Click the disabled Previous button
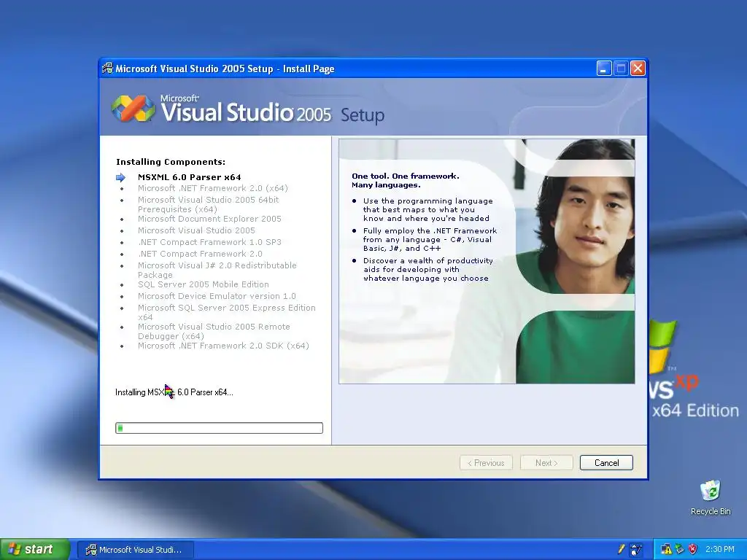 [x=486, y=463]
